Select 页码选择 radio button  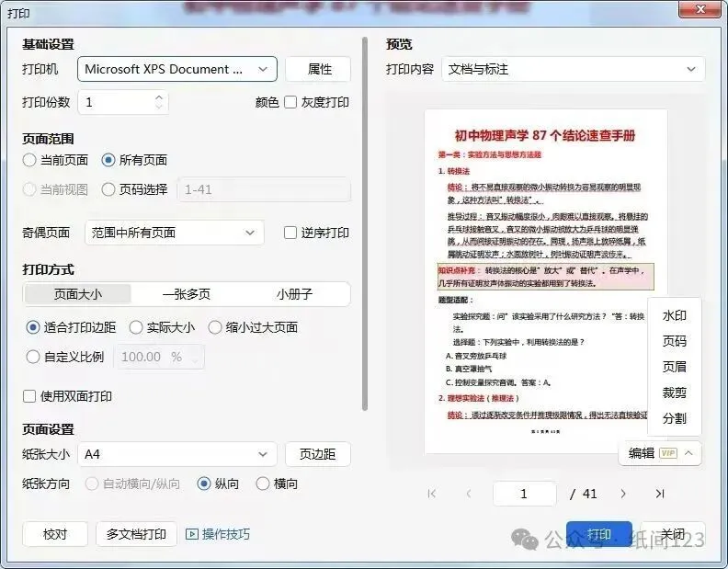108,189
